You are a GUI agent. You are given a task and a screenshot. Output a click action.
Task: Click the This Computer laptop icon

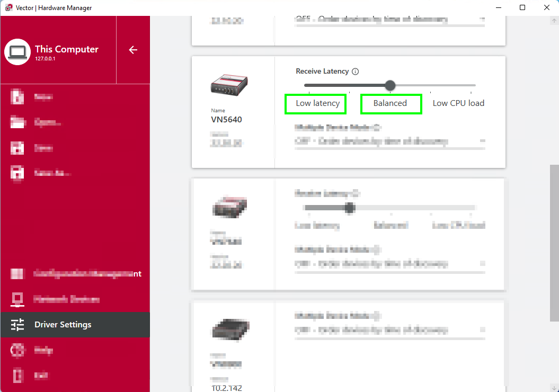[17, 52]
